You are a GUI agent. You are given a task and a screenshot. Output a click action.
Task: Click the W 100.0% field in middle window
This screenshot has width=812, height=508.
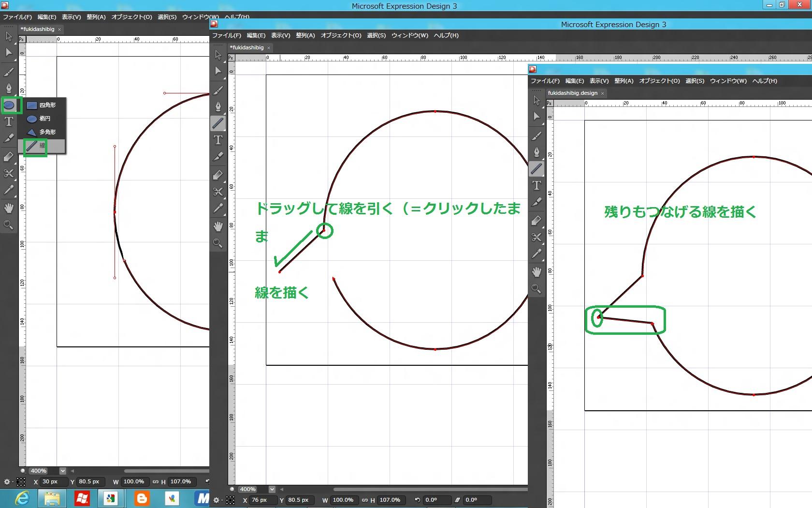(x=345, y=500)
